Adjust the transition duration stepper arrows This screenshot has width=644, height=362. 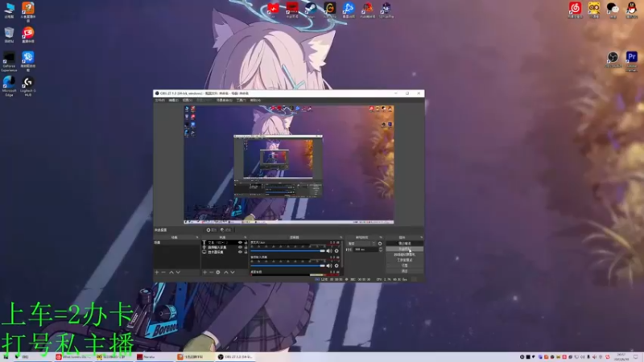click(x=381, y=249)
